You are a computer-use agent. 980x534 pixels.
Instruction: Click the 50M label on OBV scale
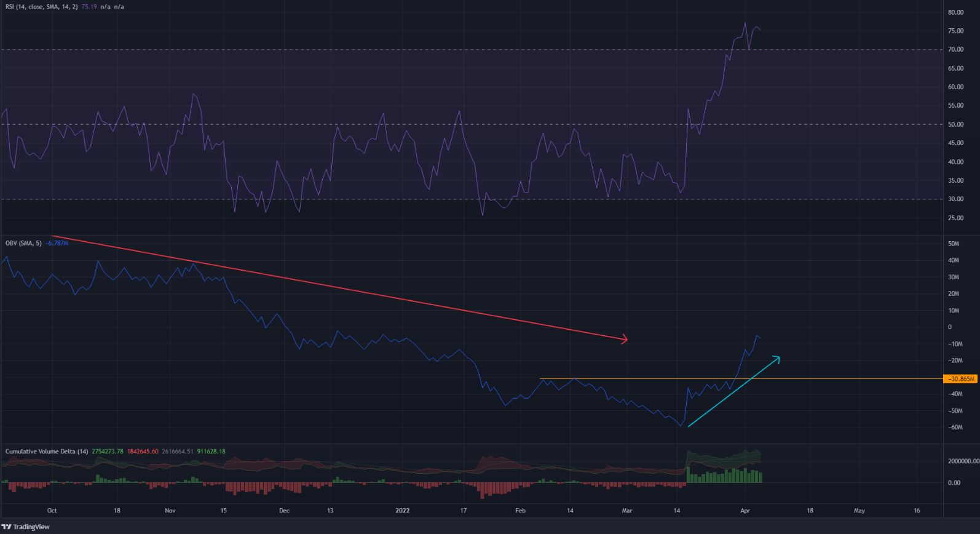coord(953,244)
